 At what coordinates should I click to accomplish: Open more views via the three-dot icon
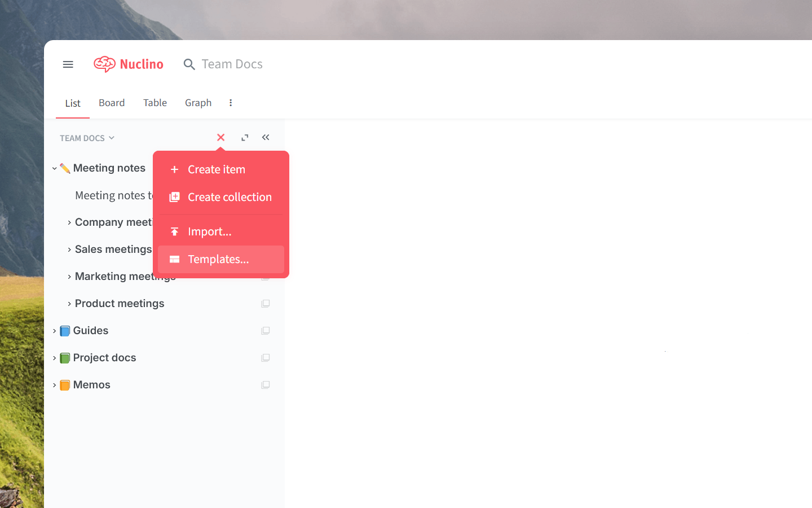pos(230,103)
